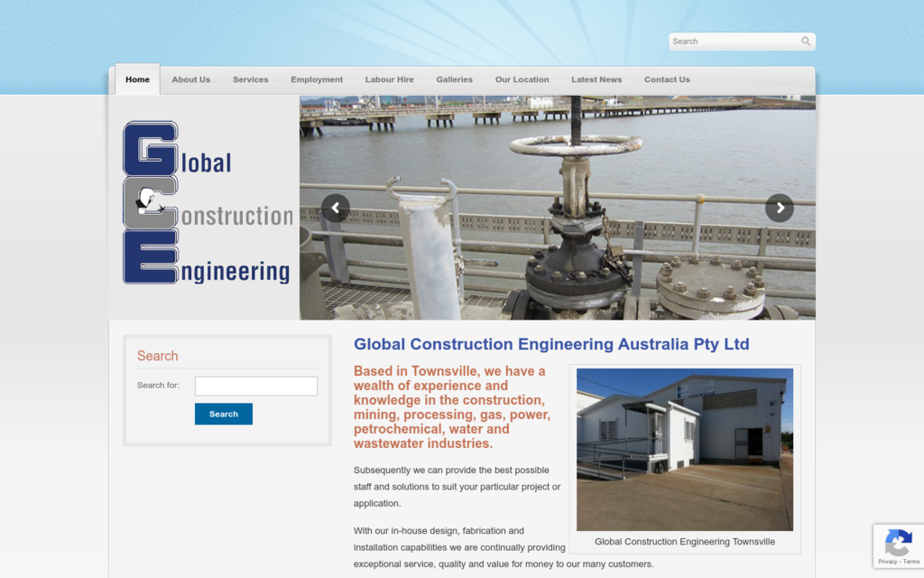Screen dimensions: 924x578
Task: Open the Latest News section
Action: (596, 79)
